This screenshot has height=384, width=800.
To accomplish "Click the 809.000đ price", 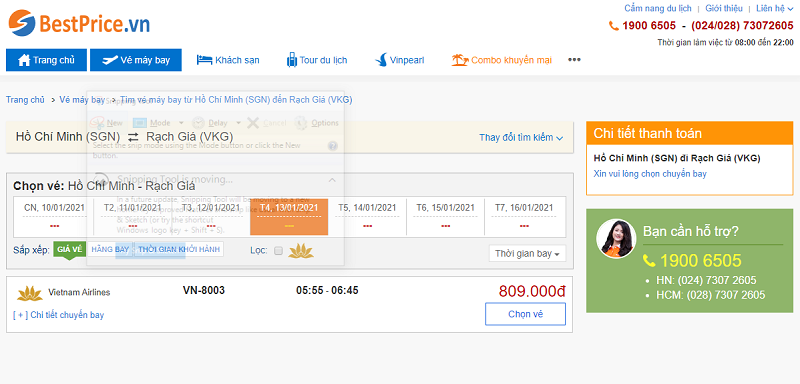I will [532, 291].
